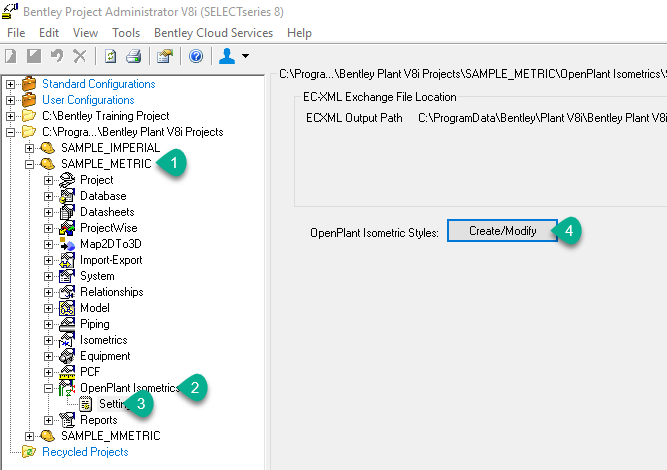Click the blue Help question mark icon
The image size is (667, 470).
pos(196,56)
